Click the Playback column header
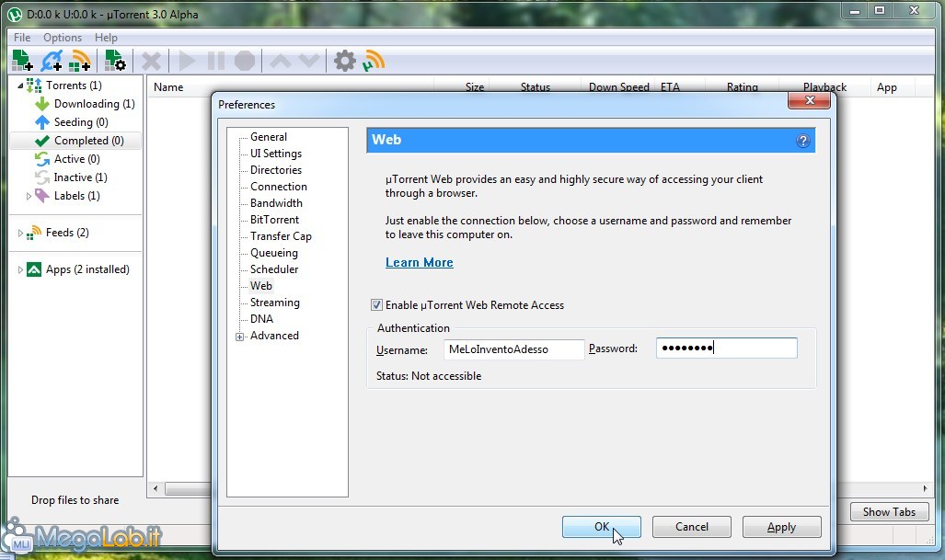This screenshot has height=560, width=945. (824, 87)
